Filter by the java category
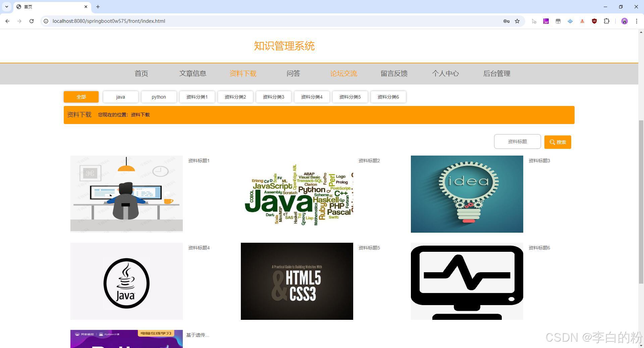This screenshot has height=348, width=644. pyautogui.click(x=120, y=97)
